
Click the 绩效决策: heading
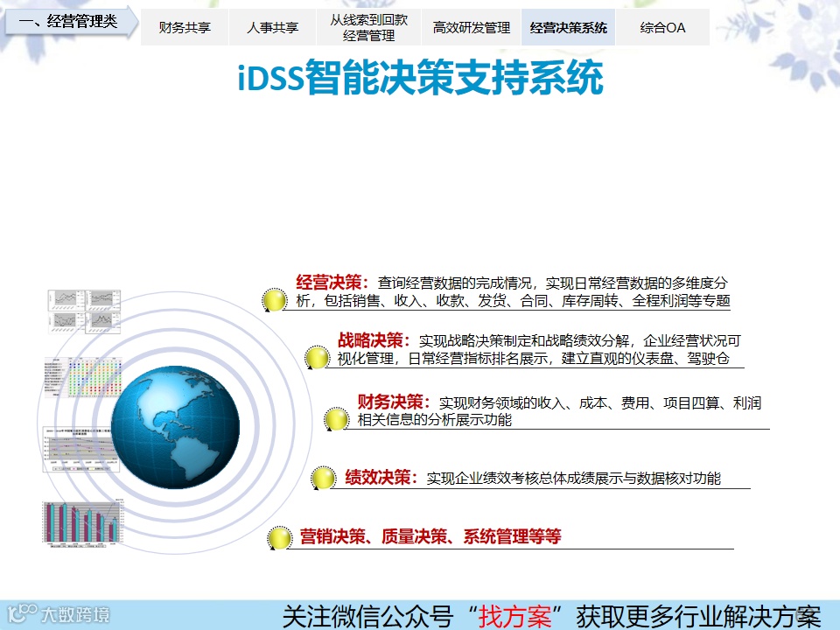pos(381,478)
